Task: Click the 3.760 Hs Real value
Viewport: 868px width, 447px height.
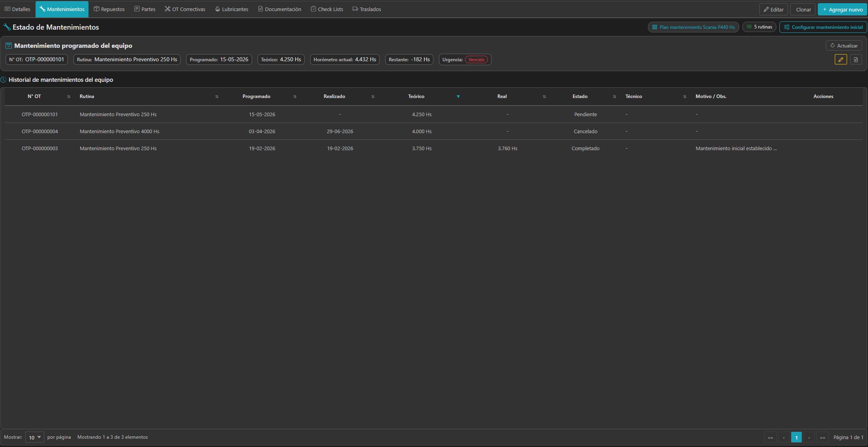Action: [508, 148]
